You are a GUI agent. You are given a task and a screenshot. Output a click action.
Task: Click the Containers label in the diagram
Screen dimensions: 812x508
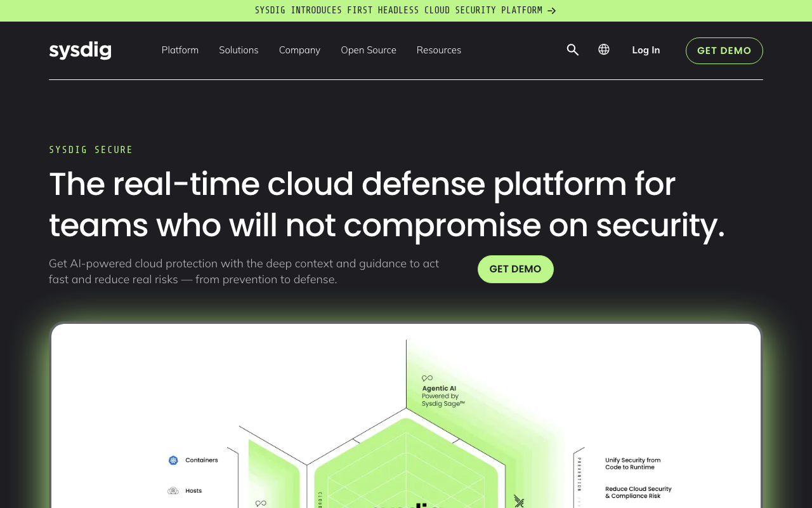202,460
